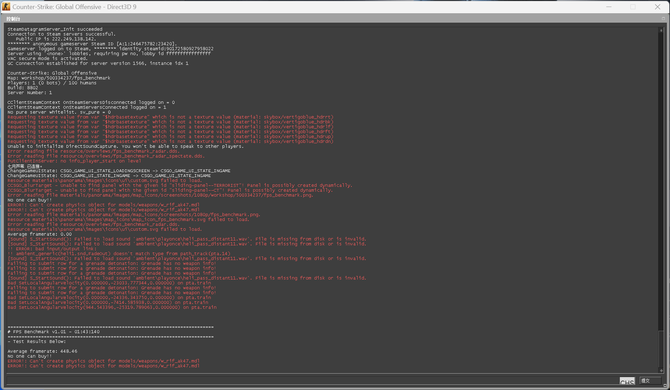Screen dimensions: 670x390
Task: Click the 'sliding-panel--TERRORIST' blur target error line
Action: 179,185
